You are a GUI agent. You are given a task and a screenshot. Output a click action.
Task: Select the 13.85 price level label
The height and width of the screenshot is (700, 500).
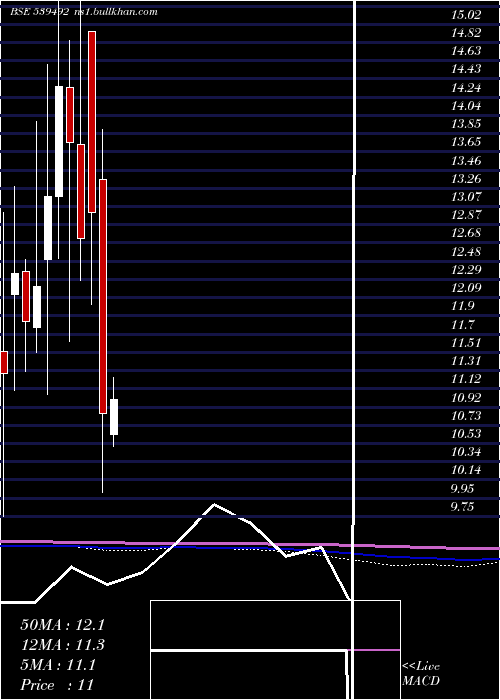point(466,124)
